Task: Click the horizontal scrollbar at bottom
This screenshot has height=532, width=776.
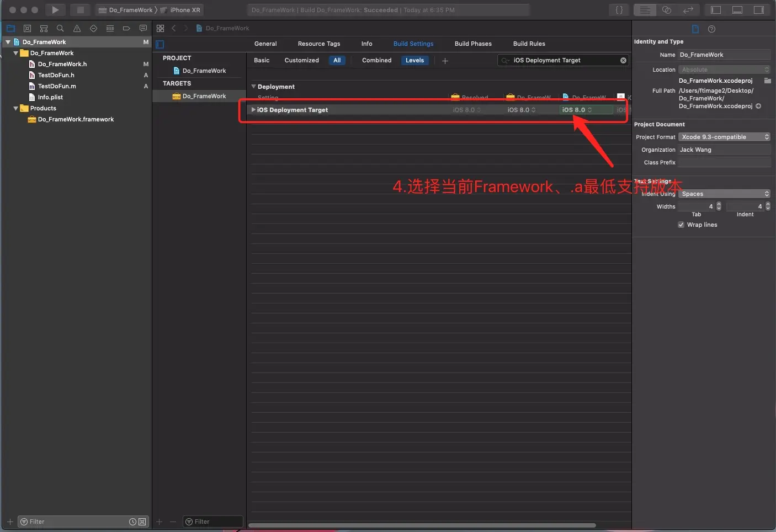Action: click(422, 525)
